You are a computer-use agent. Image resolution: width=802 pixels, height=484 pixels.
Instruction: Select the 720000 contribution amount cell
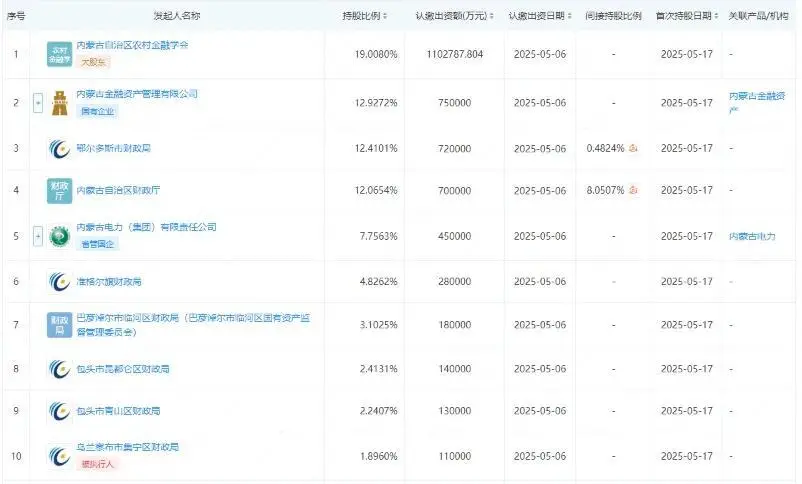[455, 148]
